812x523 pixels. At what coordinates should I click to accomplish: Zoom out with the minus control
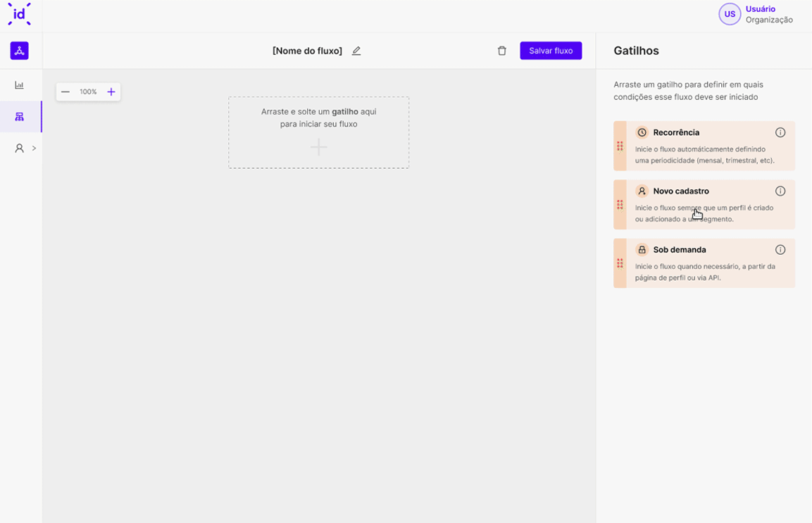tap(65, 92)
